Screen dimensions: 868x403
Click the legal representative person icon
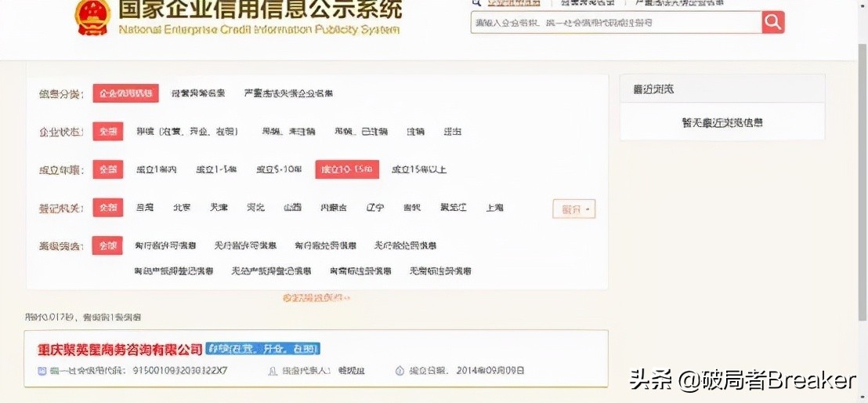tap(273, 371)
